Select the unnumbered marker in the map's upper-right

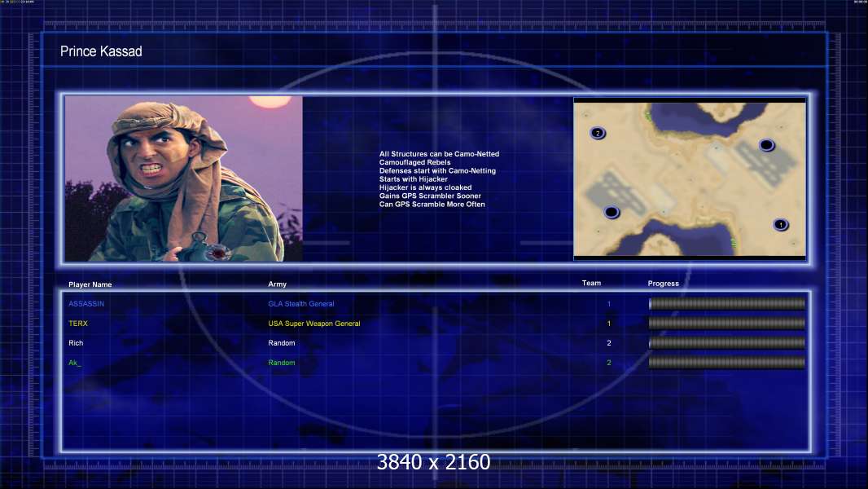pyautogui.click(x=766, y=145)
